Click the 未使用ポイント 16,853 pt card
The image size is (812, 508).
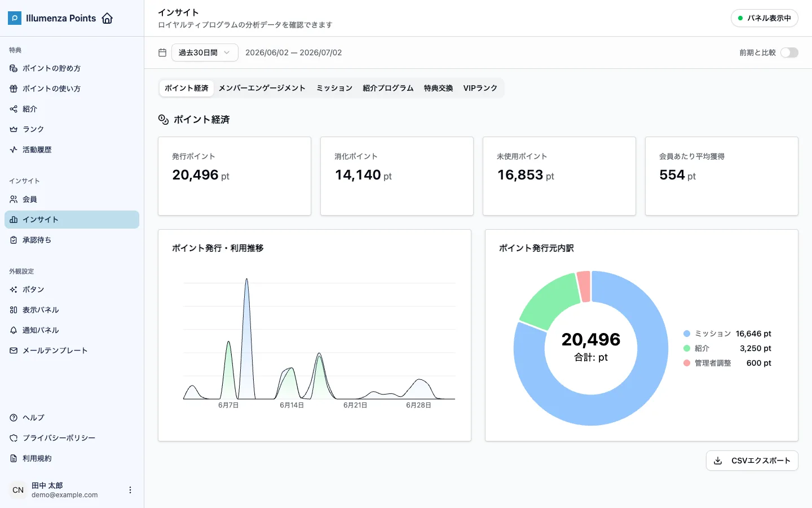(559, 176)
